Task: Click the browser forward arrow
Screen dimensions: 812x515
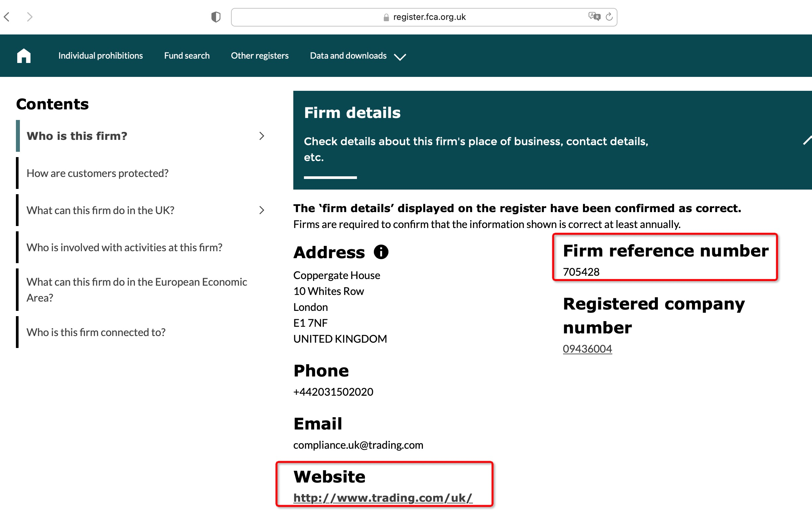Action: click(x=30, y=17)
